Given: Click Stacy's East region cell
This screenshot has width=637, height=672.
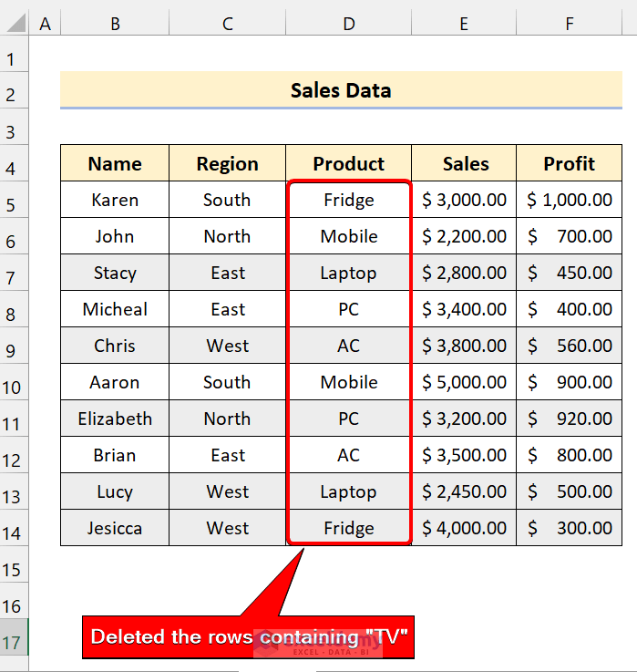Looking at the screenshot, I should point(228,272).
